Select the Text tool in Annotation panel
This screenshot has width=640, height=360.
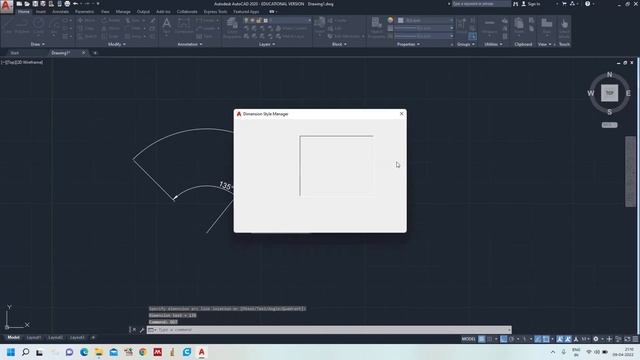[x=167, y=26]
